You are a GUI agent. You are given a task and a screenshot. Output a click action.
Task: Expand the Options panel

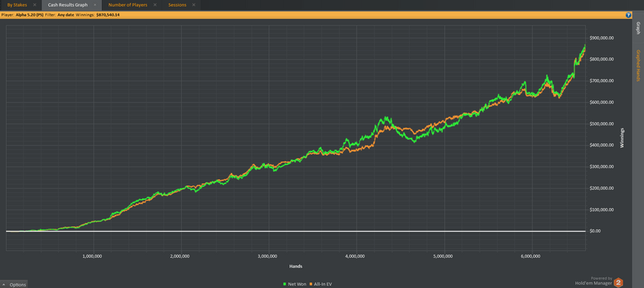[x=14, y=285]
